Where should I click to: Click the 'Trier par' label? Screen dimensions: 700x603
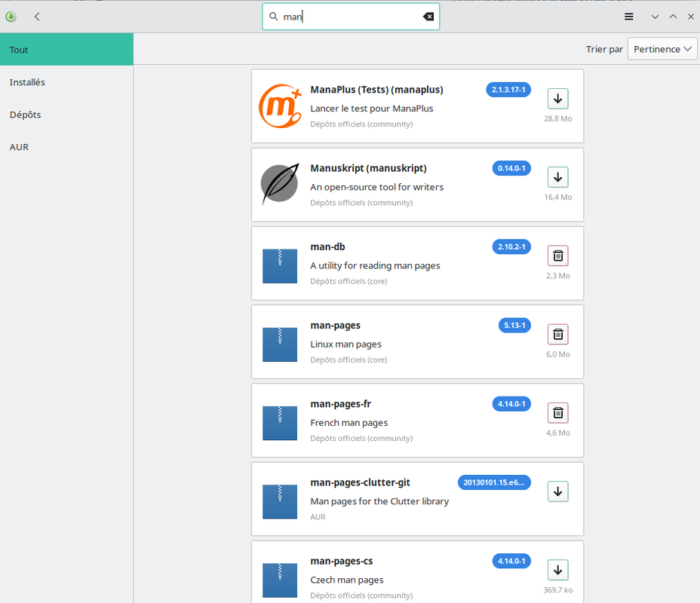point(604,49)
